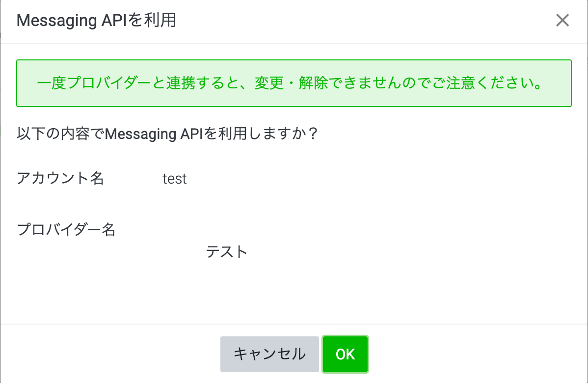Click the footer area between the buttons

click(x=320, y=354)
